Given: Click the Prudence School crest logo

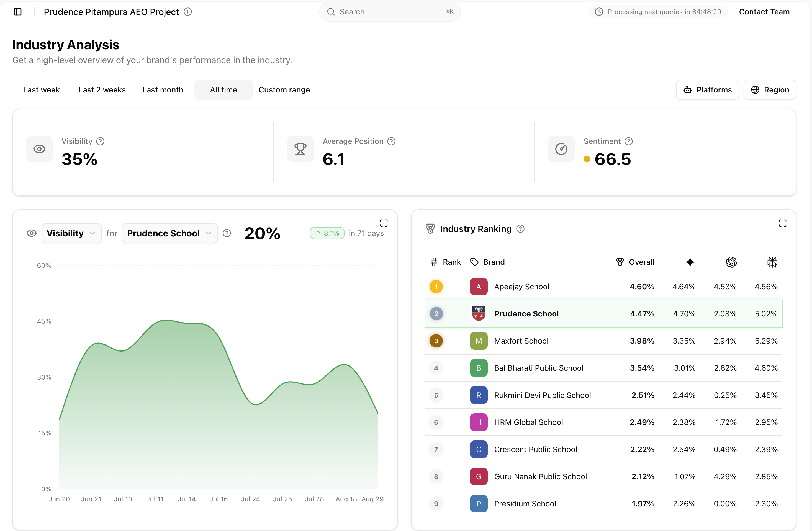Looking at the screenshot, I should coord(479,314).
